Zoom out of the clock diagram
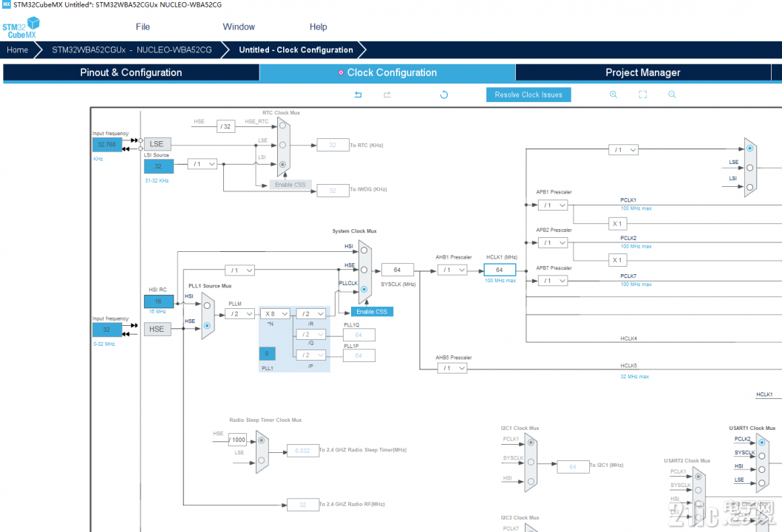 click(673, 95)
